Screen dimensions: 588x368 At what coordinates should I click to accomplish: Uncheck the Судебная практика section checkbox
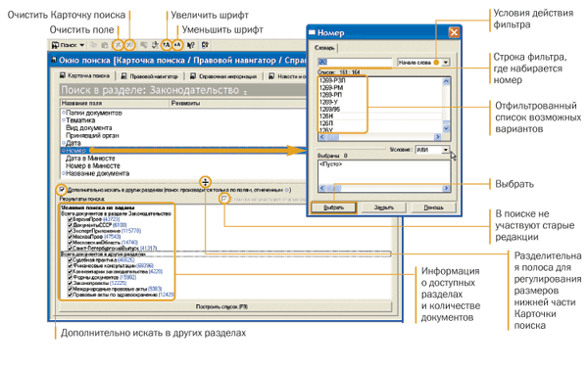click(x=70, y=259)
